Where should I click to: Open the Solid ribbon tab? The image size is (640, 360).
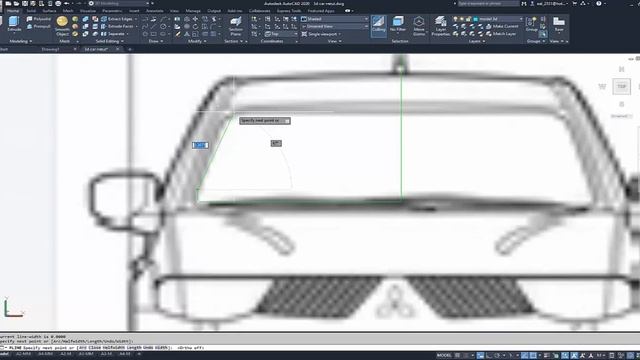(31, 11)
